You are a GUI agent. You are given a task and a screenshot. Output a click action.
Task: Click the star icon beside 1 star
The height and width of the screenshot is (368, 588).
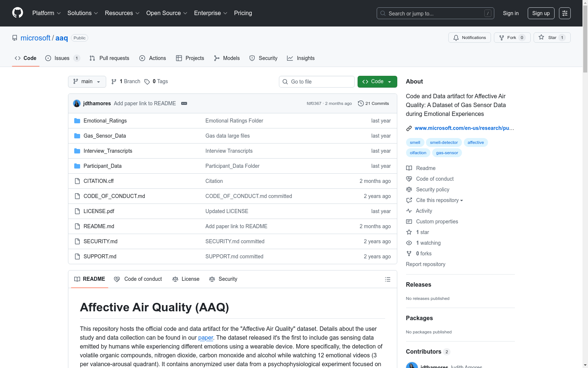pos(409,232)
